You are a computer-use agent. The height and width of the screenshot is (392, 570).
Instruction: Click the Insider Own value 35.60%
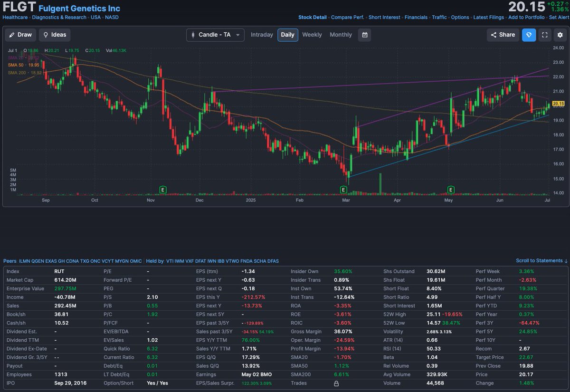343,271
